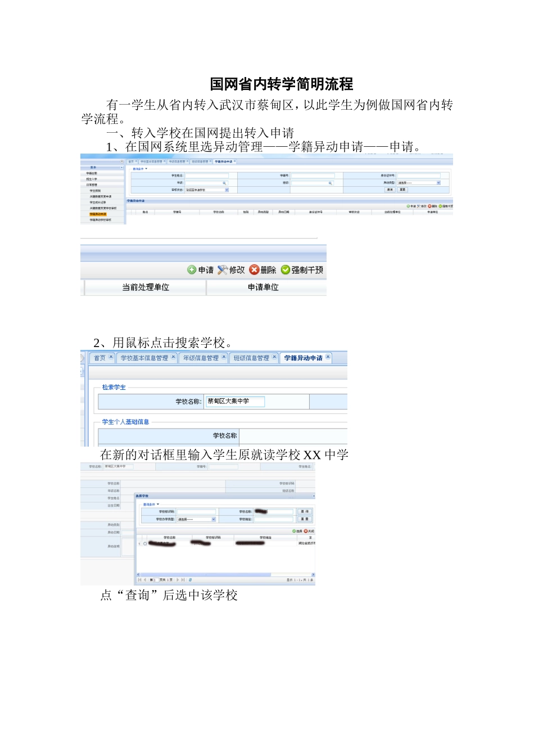
Task: Click the page number box in dialog pager
Action: coord(157,580)
